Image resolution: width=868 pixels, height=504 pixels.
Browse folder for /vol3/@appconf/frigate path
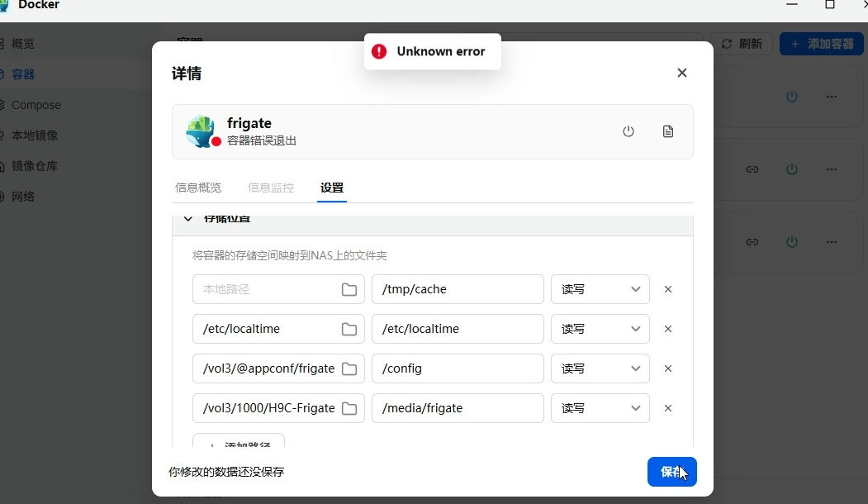tap(349, 368)
